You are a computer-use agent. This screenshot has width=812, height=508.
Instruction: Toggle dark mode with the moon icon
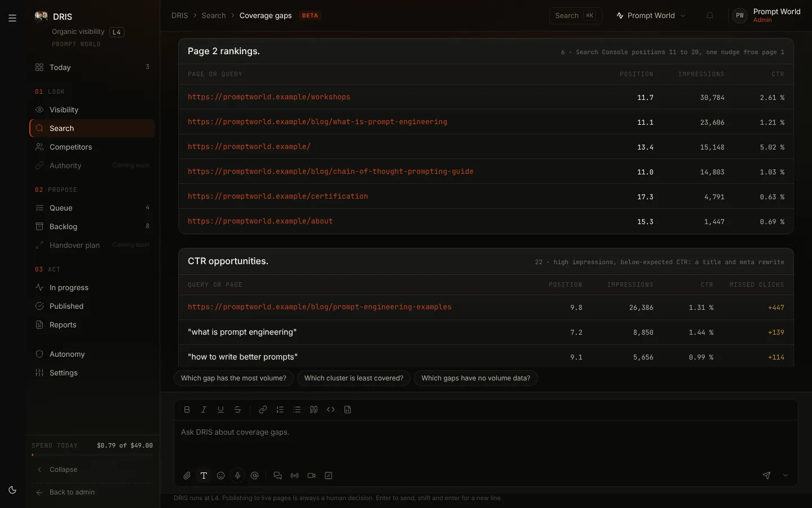pos(12,490)
